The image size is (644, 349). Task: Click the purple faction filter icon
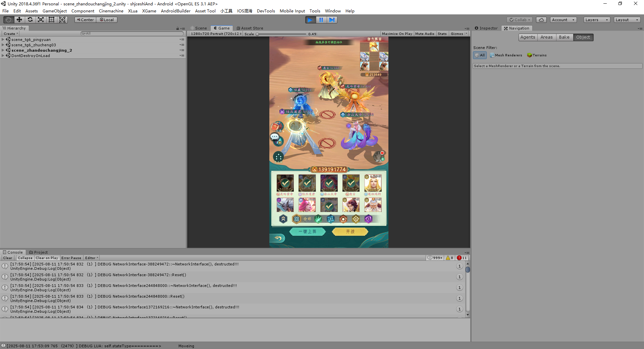click(x=368, y=219)
